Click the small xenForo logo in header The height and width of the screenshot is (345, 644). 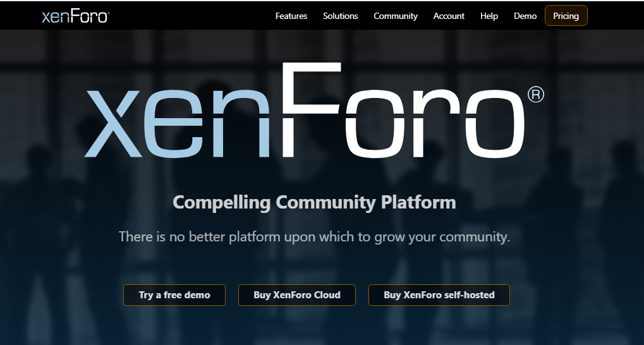coord(76,16)
